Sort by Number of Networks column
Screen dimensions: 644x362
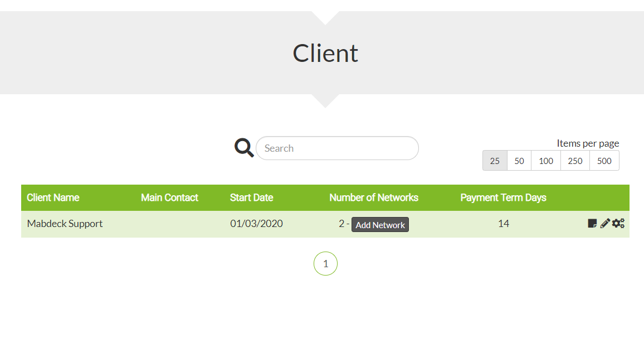[x=374, y=197]
